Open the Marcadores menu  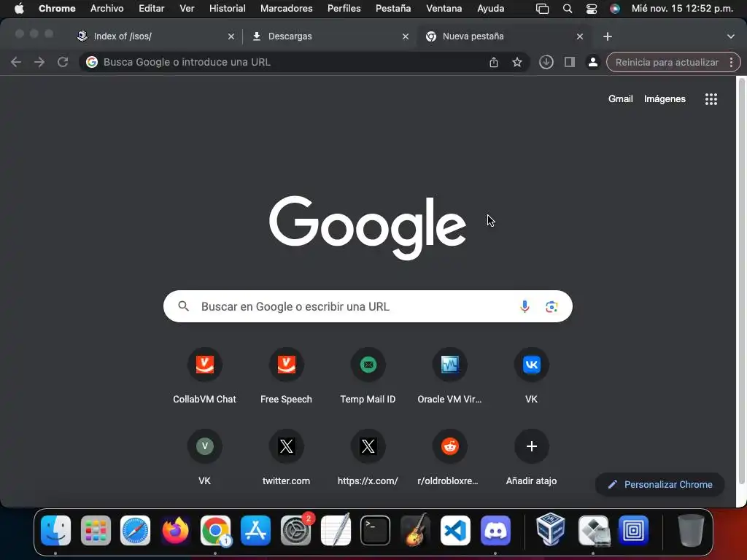click(286, 8)
